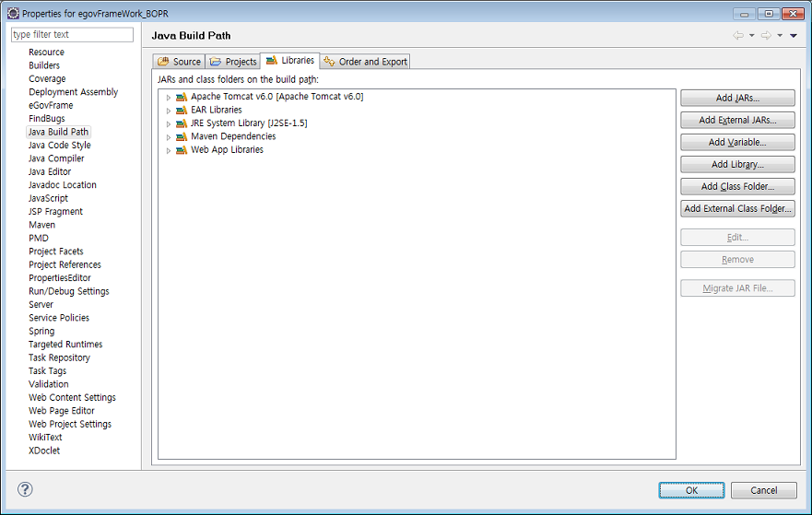Focus the type filter text field

click(x=72, y=34)
